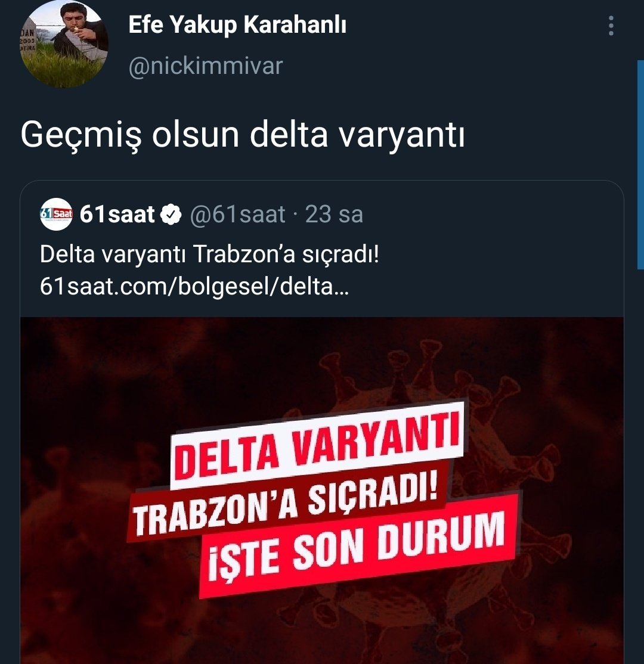Tap the 61saat account avatar logo
644x664 pixels.
click(56, 214)
